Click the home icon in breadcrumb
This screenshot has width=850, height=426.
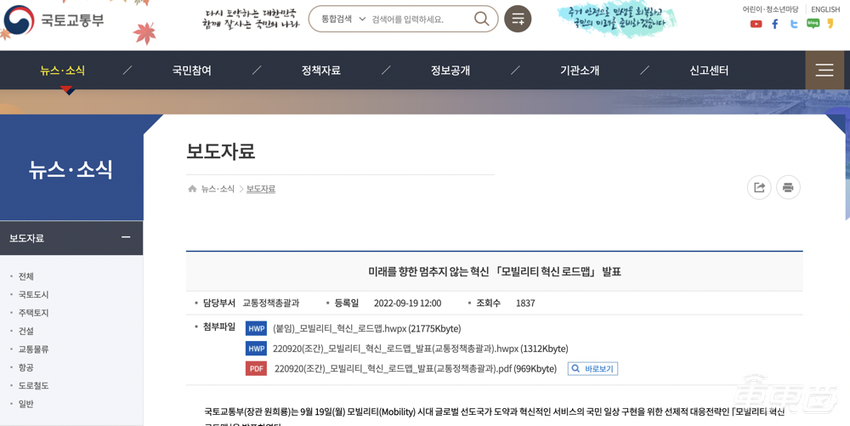click(192, 189)
